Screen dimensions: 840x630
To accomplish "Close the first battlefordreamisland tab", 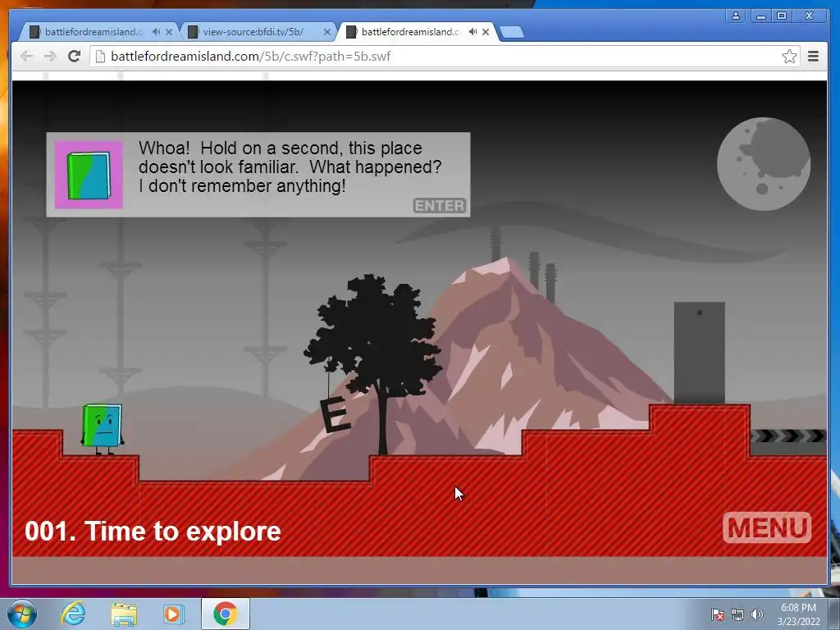I will point(169,32).
